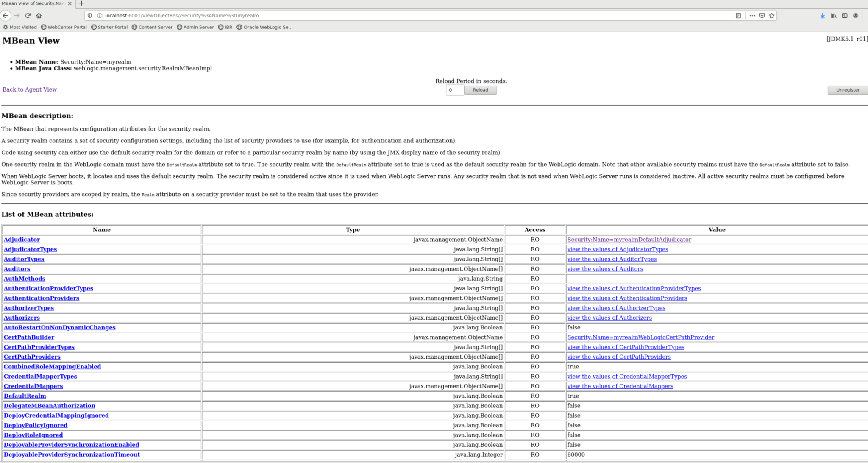Click the Reload Period input field
The image size is (868, 463).
(x=455, y=90)
